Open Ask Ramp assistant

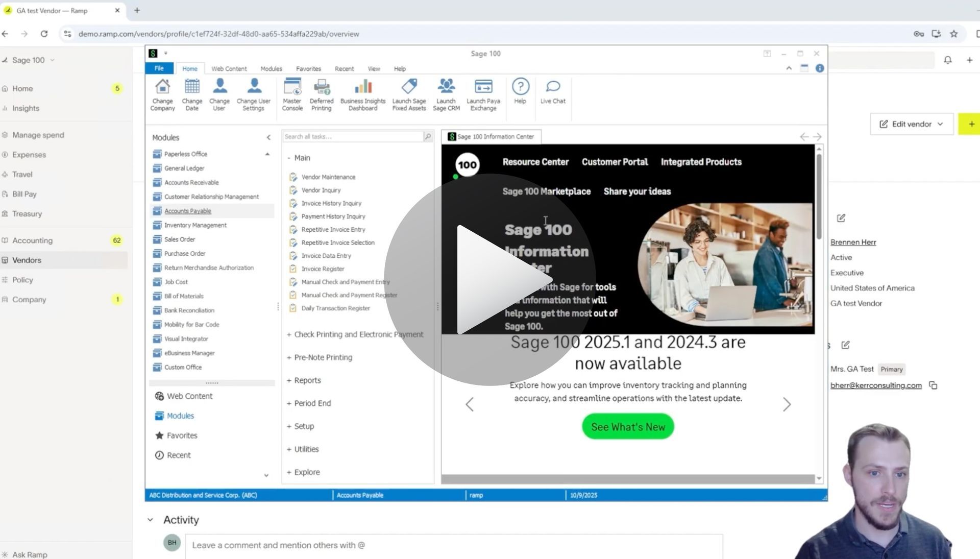[30, 554]
